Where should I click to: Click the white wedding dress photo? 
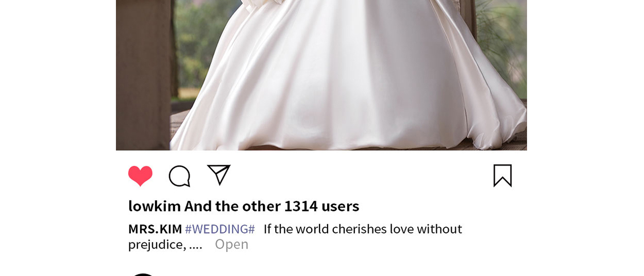click(321, 75)
